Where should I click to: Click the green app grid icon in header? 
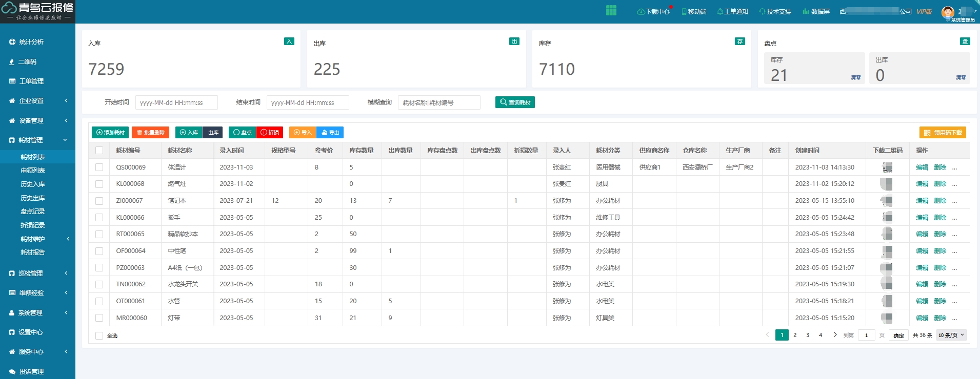click(611, 11)
